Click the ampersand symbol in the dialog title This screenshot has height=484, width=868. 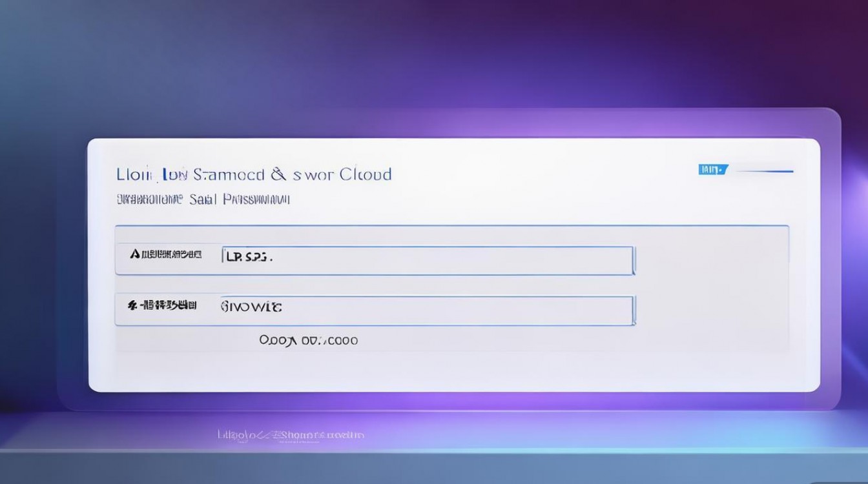coord(278,174)
